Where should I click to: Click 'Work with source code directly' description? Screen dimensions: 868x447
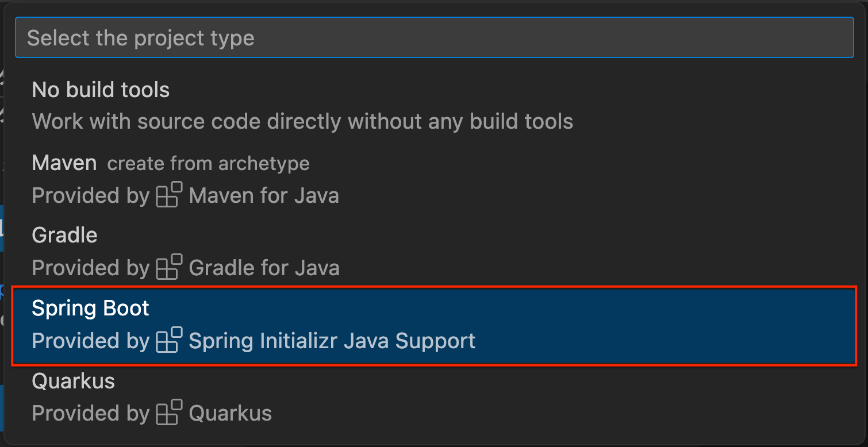click(x=302, y=121)
